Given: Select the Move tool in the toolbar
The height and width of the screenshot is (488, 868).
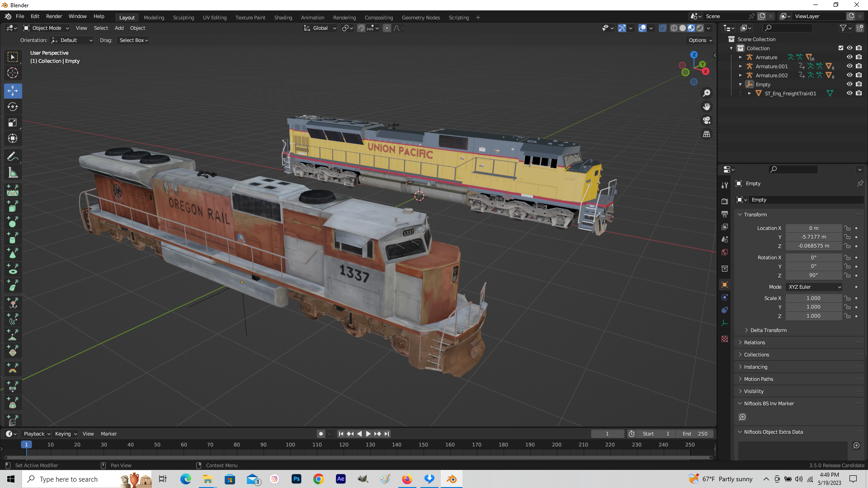Looking at the screenshot, I should [x=13, y=91].
